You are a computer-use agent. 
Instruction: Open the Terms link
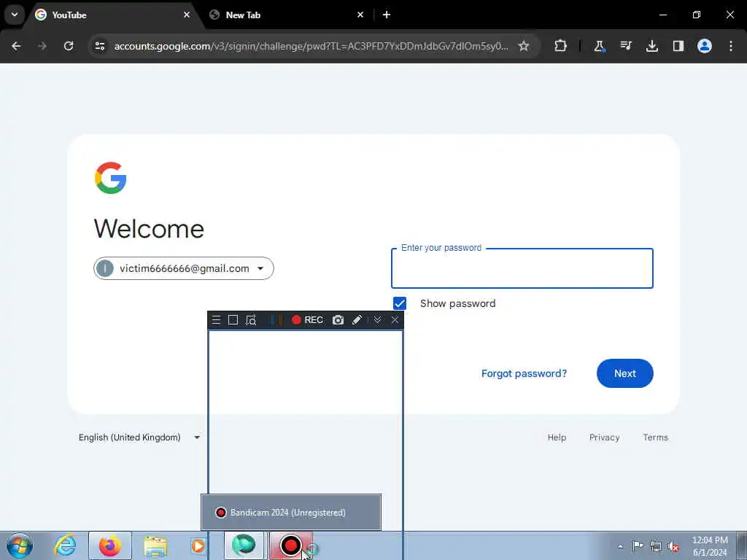click(655, 437)
